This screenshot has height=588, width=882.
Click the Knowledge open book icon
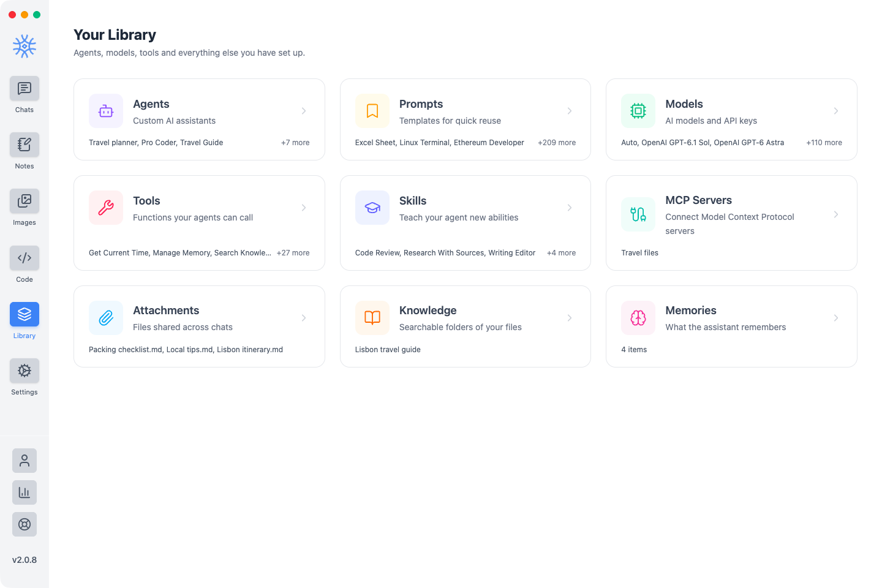click(x=372, y=318)
